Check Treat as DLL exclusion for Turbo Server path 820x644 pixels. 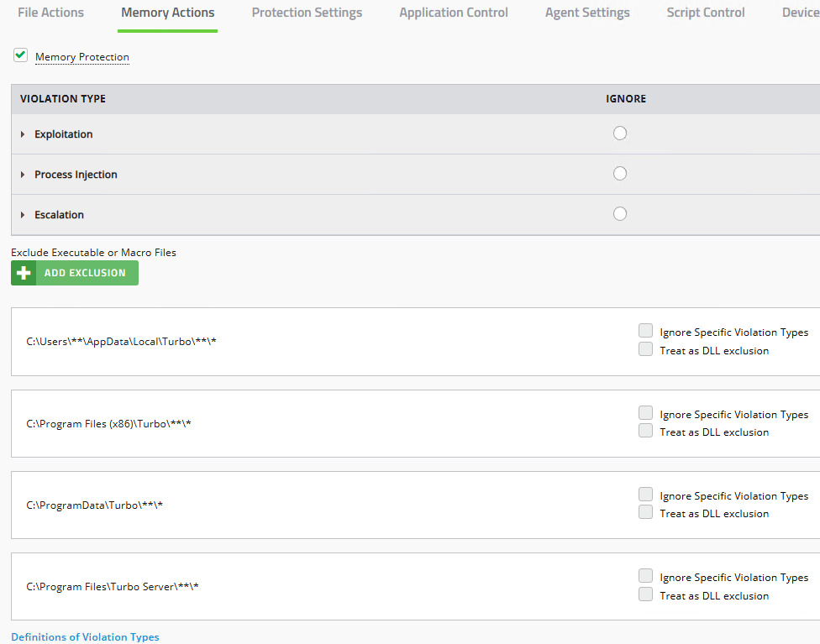(x=645, y=594)
